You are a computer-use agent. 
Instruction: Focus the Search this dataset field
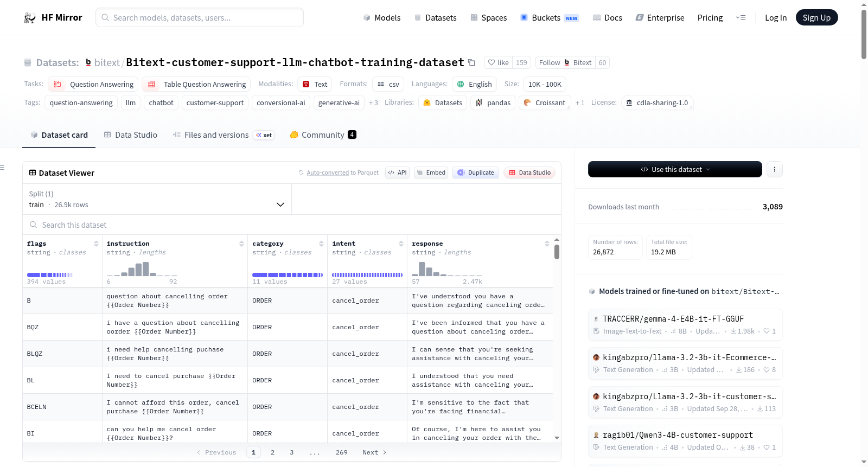pyautogui.click(x=292, y=225)
